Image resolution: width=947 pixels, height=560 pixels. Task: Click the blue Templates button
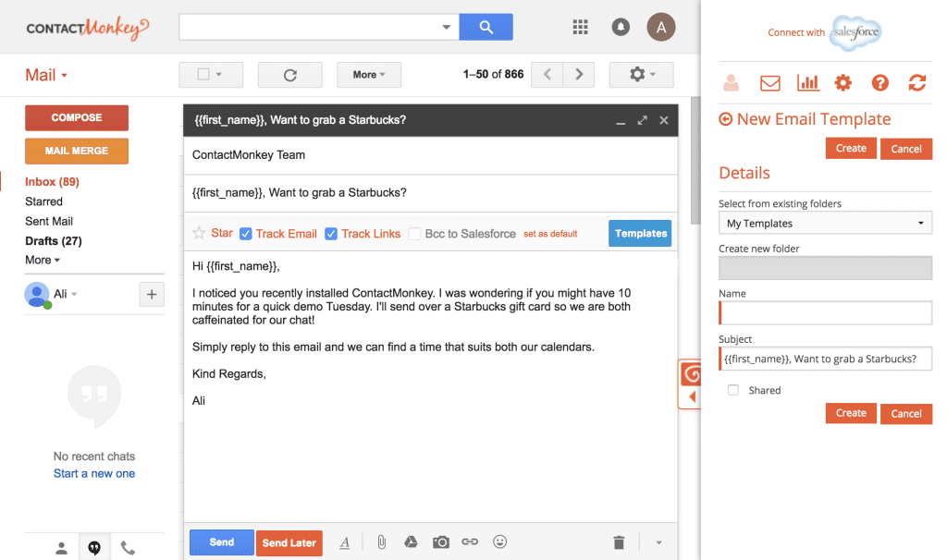(640, 234)
